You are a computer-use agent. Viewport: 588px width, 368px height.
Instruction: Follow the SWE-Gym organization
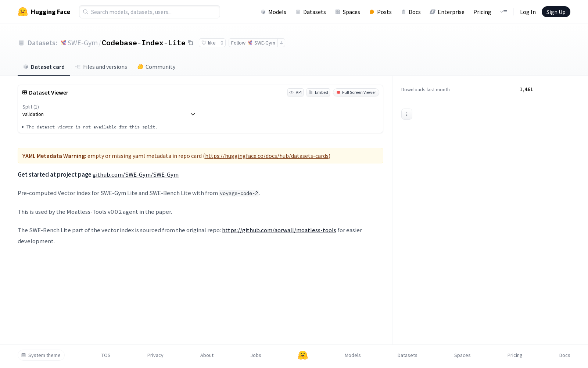[253, 43]
